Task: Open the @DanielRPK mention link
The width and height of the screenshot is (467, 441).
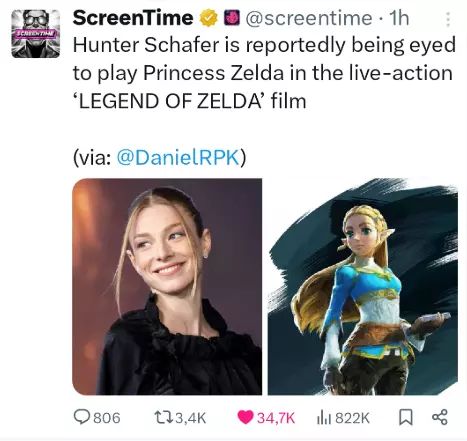Action: (178, 157)
